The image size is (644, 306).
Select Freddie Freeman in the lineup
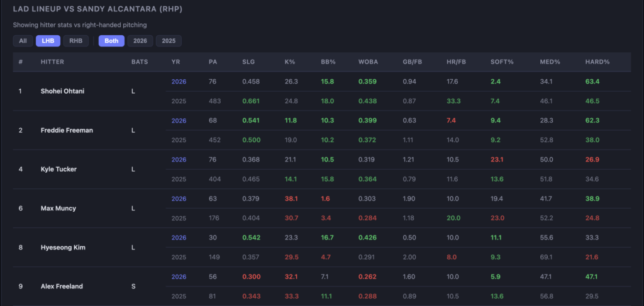[67, 131]
